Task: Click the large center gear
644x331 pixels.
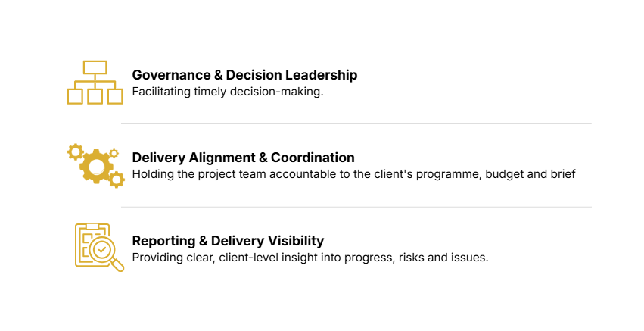Action: click(x=96, y=165)
